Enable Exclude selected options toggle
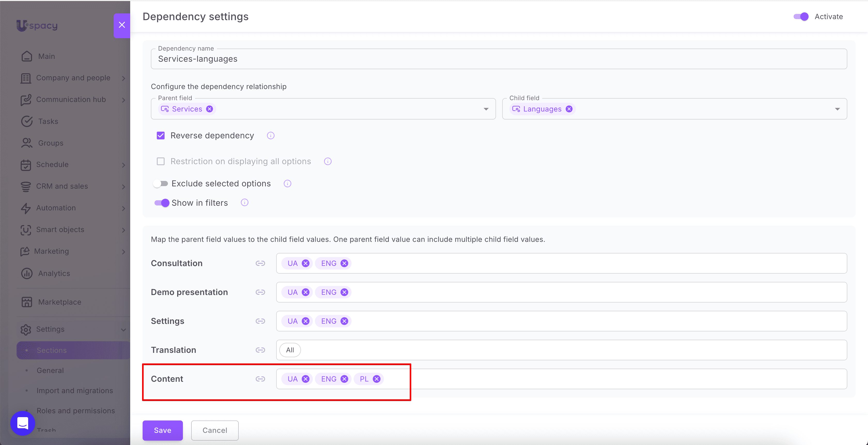868x445 pixels. tap(161, 184)
